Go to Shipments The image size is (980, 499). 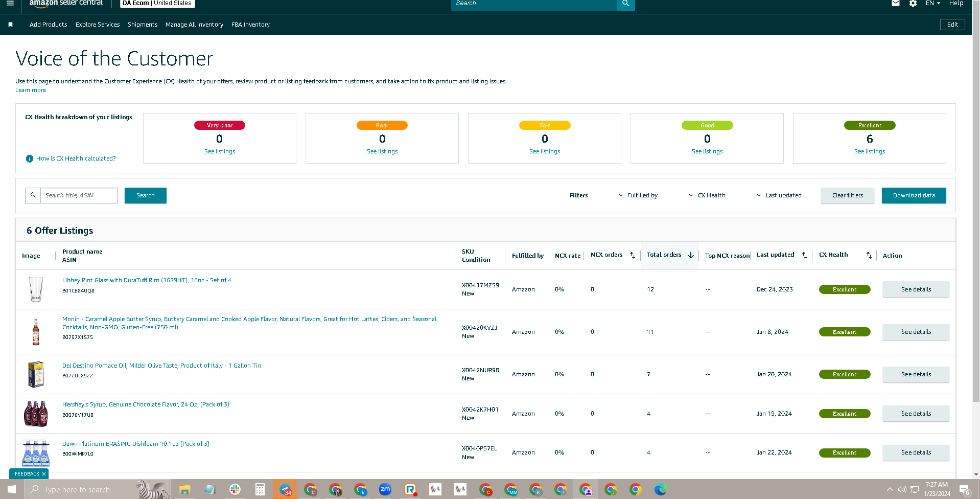143,25
